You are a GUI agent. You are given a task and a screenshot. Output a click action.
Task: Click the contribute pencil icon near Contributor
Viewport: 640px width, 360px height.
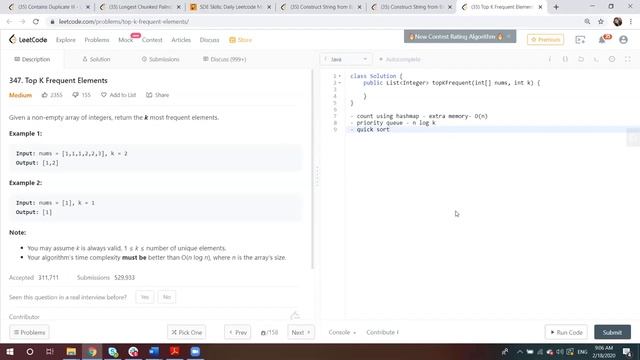[x=295, y=316]
